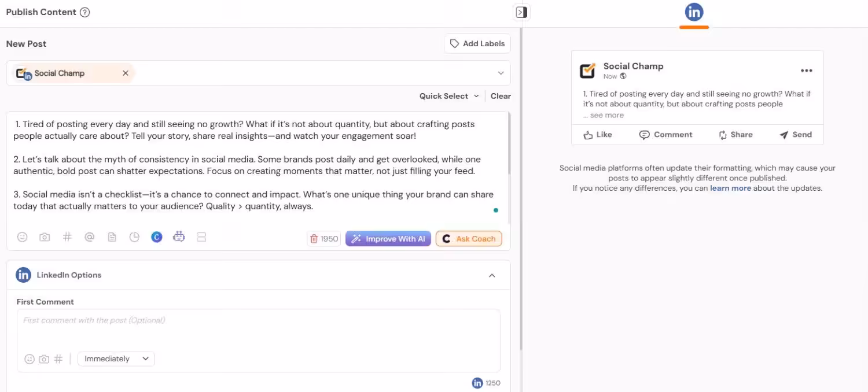868x392 pixels.
Task: Click the first comment camera icon
Action: [x=44, y=359]
